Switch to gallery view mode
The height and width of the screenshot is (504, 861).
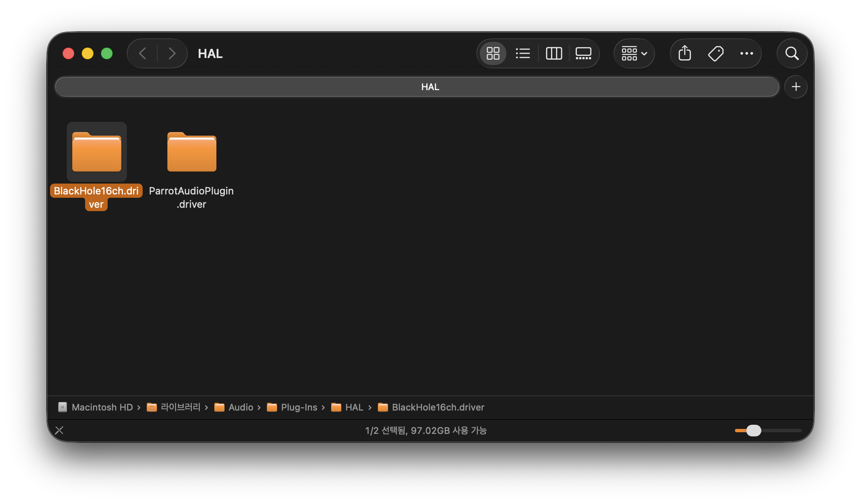click(583, 53)
